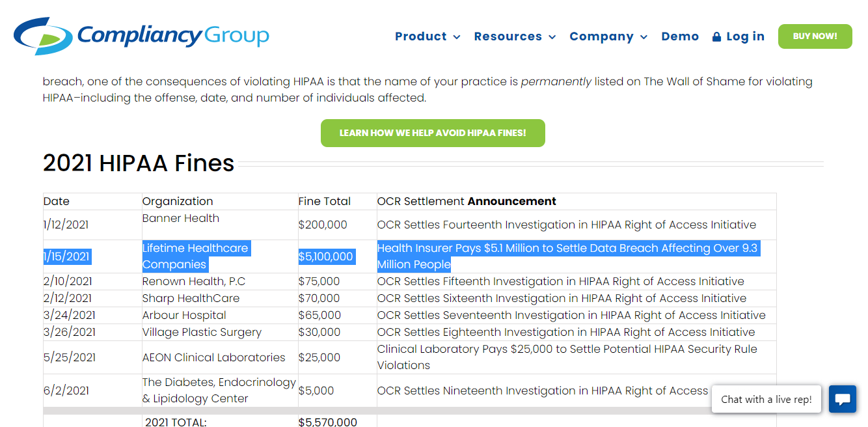Open the Sixteenth Investigation announcement link
The width and height of the screenshot is (868, 427).
point(562,298)
